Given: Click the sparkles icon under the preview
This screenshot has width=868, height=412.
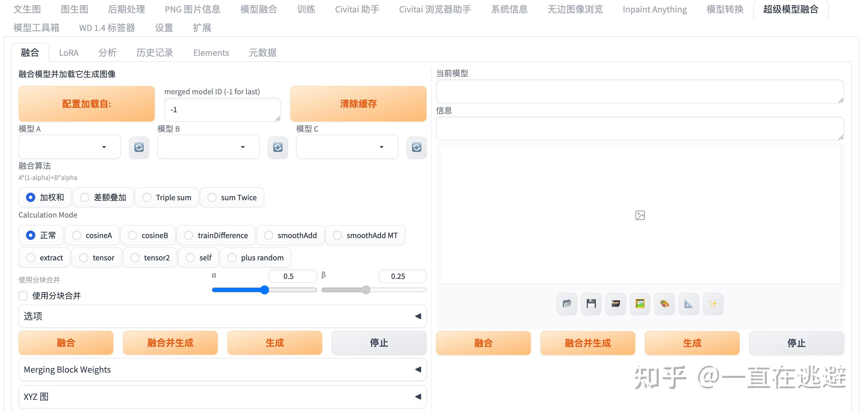Looking at the screenshot, I should point(713,304).
